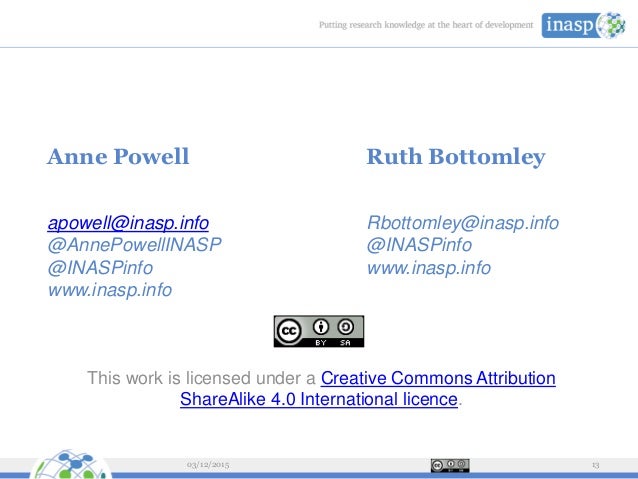
Task: Open ShareAlike 4.0 International licence link
Action: pyautogui.click(x=319, y=399)
